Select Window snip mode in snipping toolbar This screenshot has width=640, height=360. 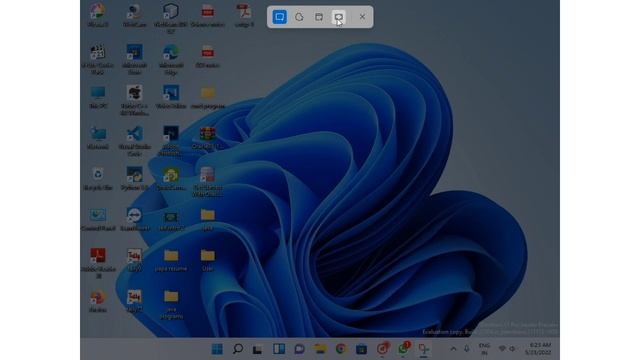click(x=319, y=17)
